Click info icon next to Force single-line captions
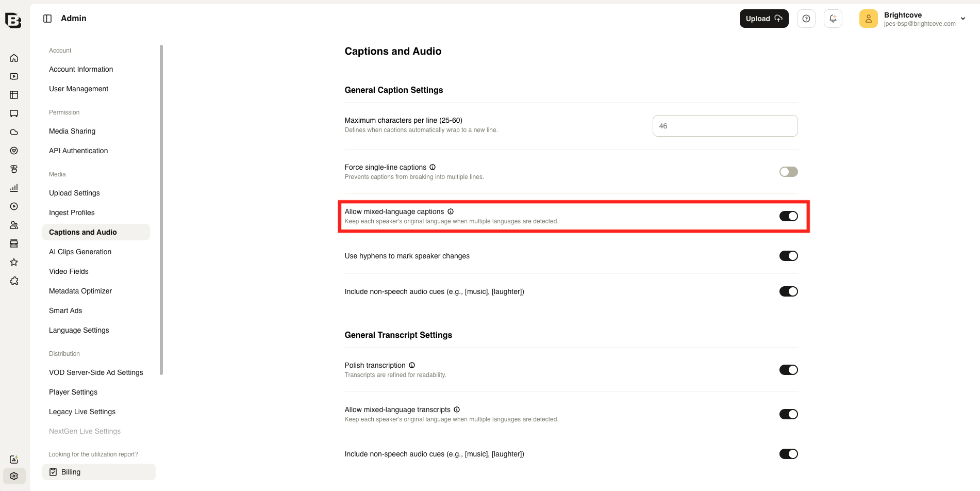This screenshot has height=491, width=980. pyautogui.click(x=433, y=167)
